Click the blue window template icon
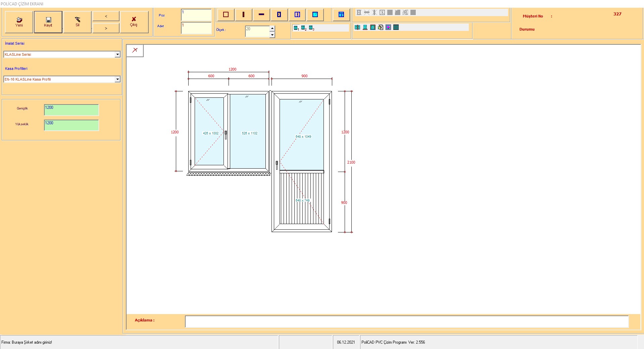 (341, 15)
